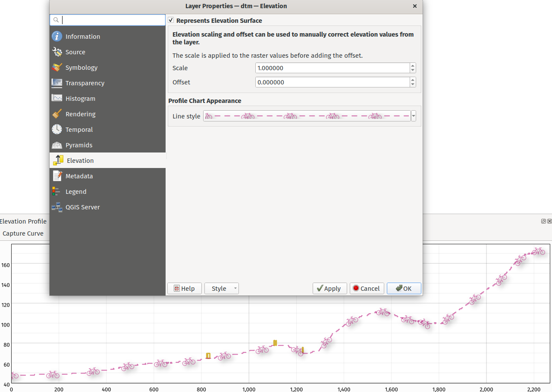Click the Apply button
The height and width of the screenshot is (392, 552).
pos(329,289)
